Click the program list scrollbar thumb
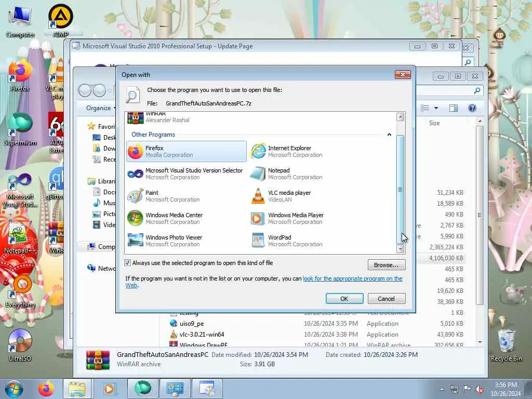The width and height of the screenshot is (532, 399). (401, 189)
